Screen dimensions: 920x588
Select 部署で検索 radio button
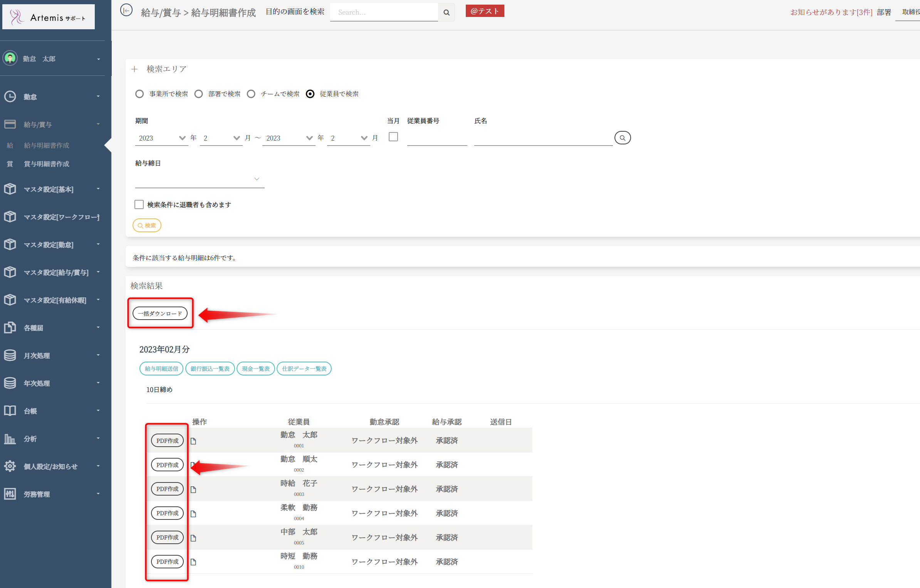click(199, 94)
